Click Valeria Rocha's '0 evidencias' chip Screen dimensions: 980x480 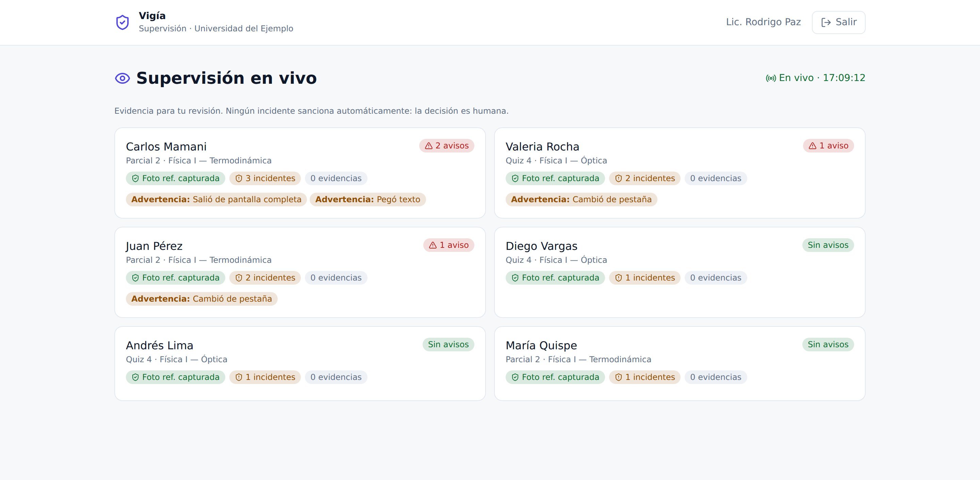(x=716, y=178)
